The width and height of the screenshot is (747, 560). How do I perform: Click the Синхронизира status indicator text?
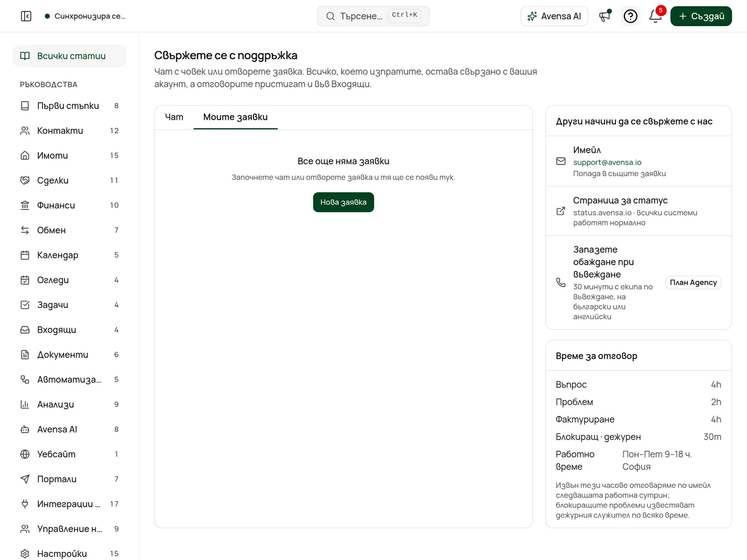point(90,16)
